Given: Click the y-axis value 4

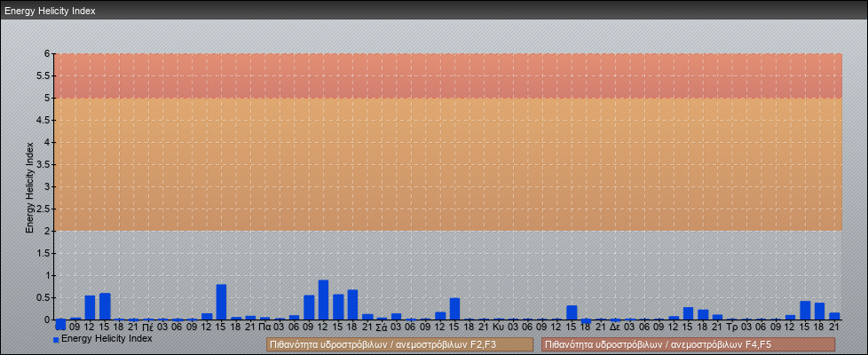Looking at the screenshot, I should point(48,142).
